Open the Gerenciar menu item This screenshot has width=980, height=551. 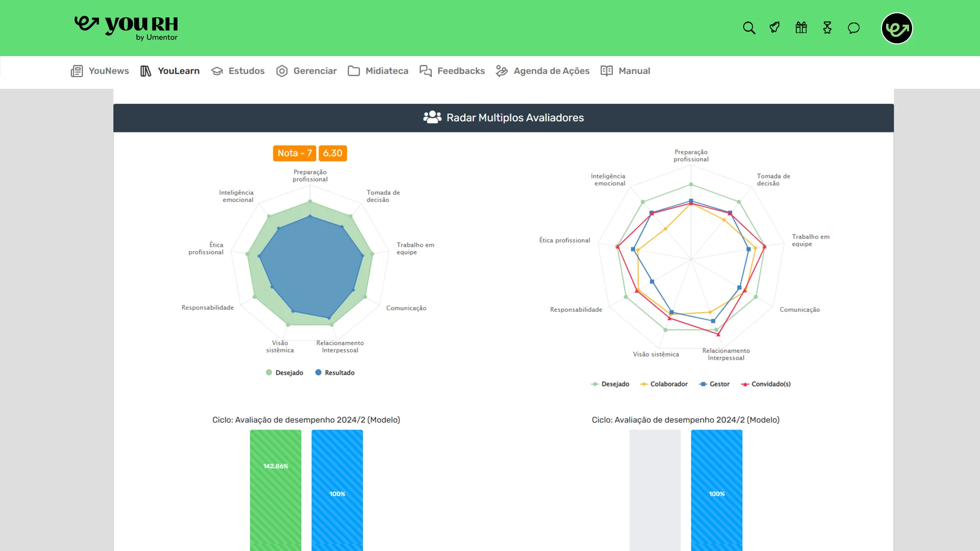(x=306, y=71)
